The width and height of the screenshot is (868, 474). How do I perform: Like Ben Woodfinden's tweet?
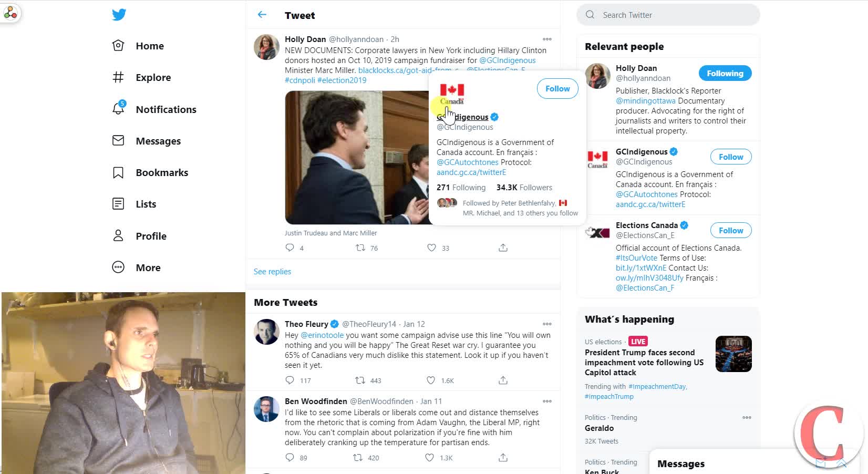coord(429,457)
